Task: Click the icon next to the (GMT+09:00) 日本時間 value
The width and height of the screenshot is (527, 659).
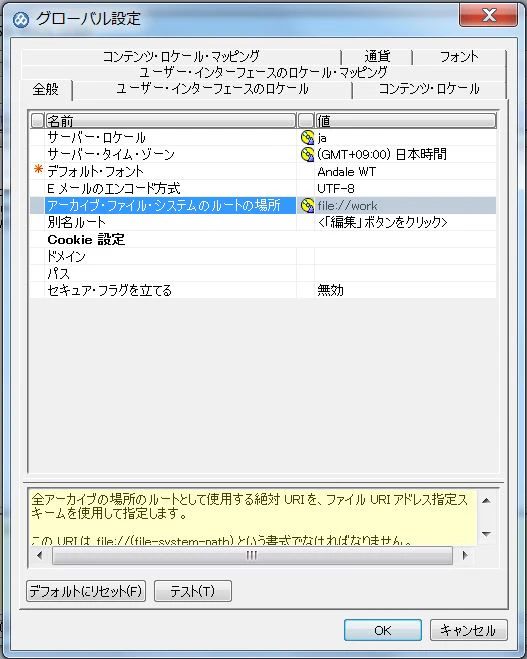Action: 307,154
